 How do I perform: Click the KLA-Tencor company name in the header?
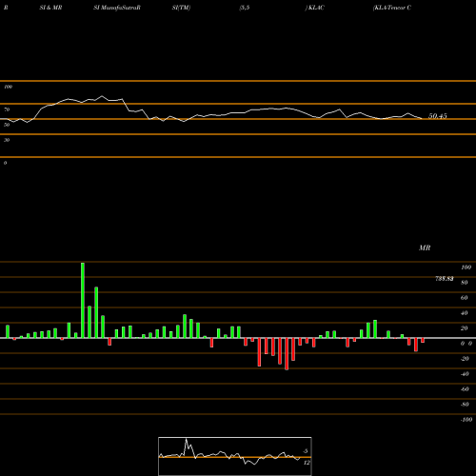click(x=392, y=8)
